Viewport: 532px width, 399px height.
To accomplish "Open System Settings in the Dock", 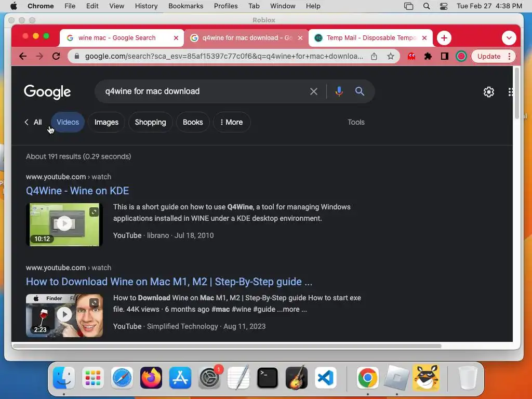I will 209,378.
